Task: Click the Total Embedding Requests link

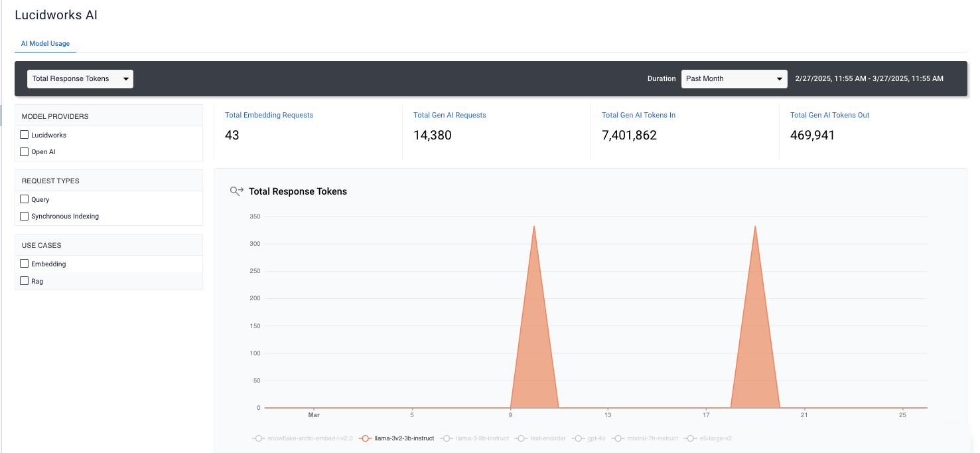Action: pos(269,115)
